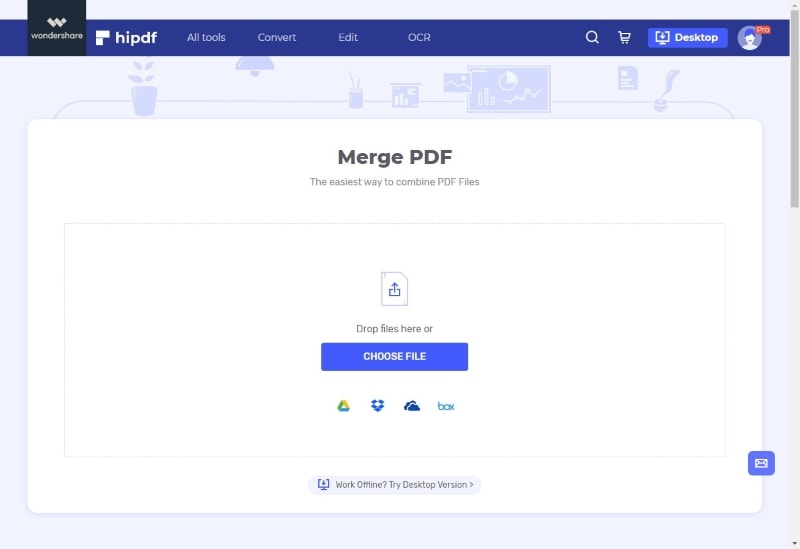The width and height of the screenshot is (800, 549).
Task: Click the search magnifier icon
Action: pos(592,37)
